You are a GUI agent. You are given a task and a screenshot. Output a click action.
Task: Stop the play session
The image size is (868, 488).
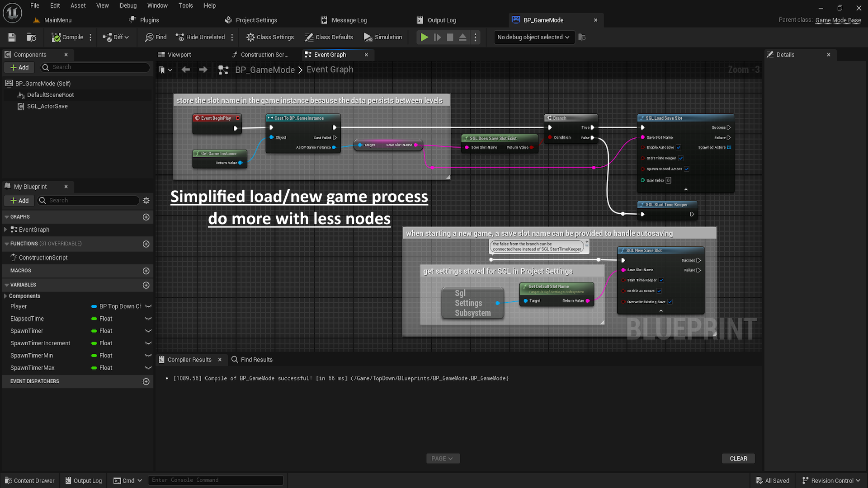point(450,38)
